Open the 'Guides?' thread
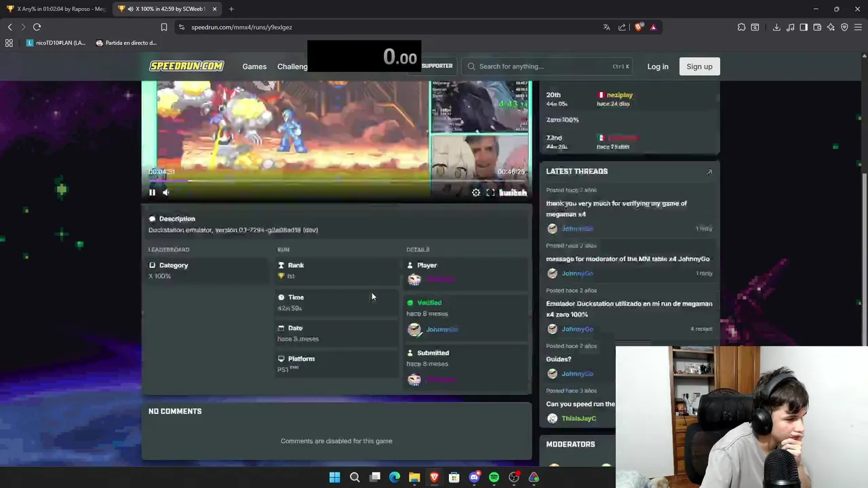The width and height of the screenshot is (868, 488). [x=559, y=359]
